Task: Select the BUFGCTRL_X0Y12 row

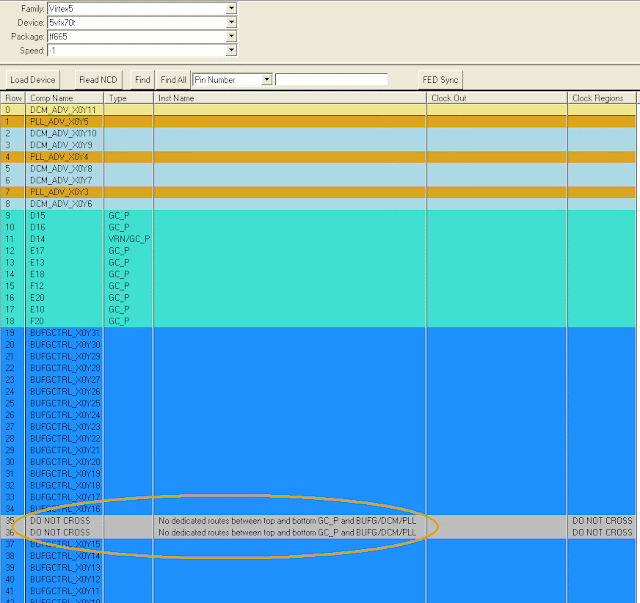Action: point(318,580)
